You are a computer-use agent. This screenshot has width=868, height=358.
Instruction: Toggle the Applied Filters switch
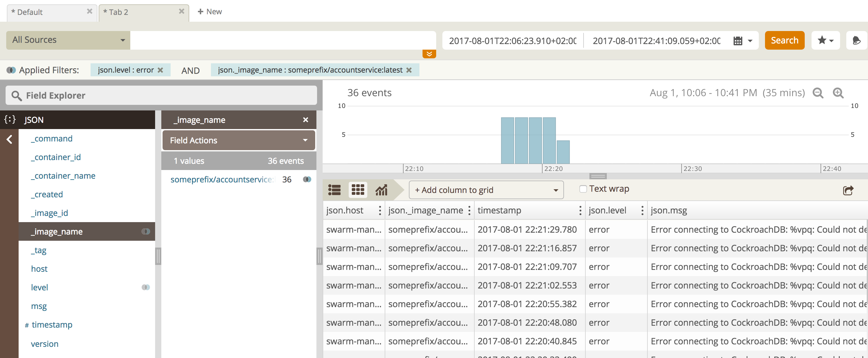coord(11,70)
